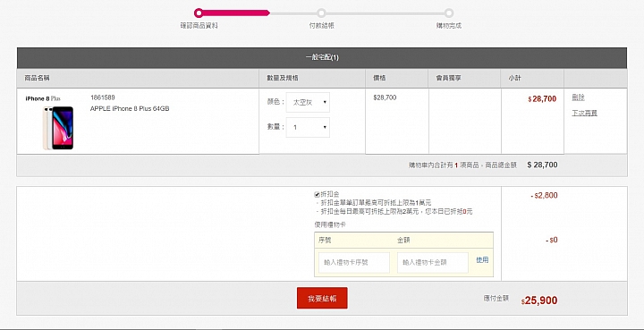Click the 我要結帳 checkout button
This screenshot has width=644, height=330.
[x=322, y=298]
